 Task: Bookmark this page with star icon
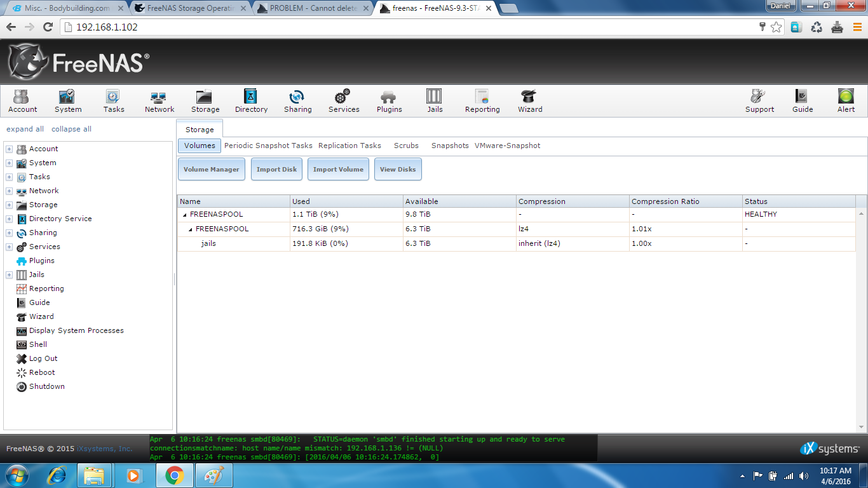point(776,27)
